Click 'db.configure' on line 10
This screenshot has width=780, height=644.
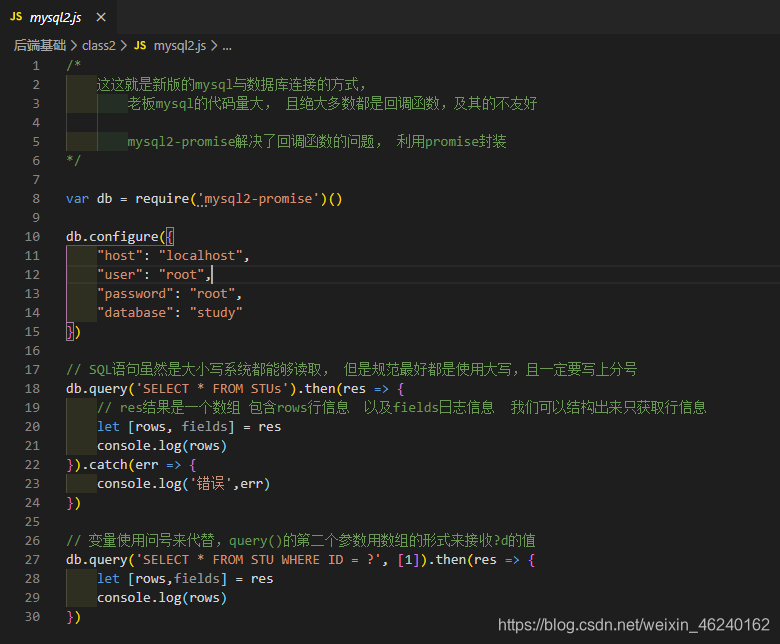pos(112,237)
